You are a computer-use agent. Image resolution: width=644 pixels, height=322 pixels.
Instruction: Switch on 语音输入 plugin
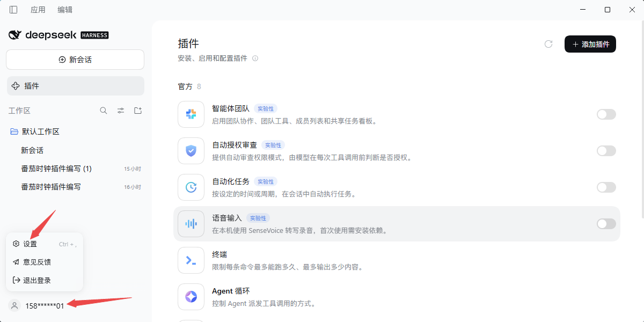coord(606,224)
